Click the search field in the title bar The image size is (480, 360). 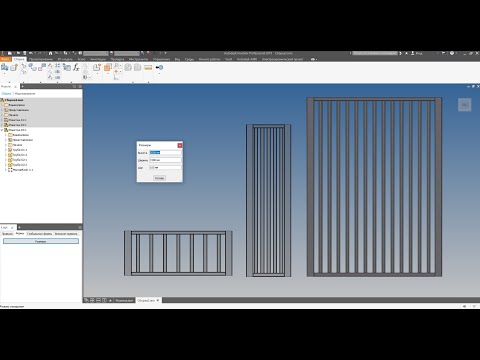point(375,53)
